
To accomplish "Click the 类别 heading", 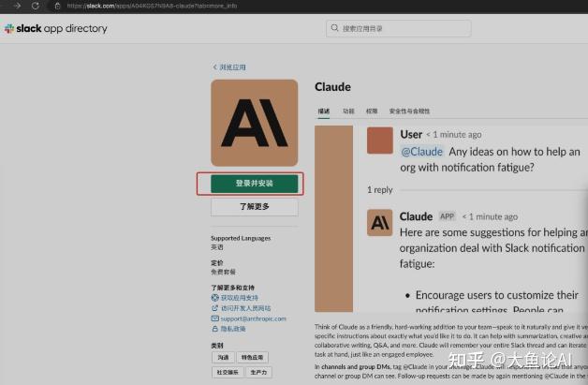I will [x=217, y=346].
